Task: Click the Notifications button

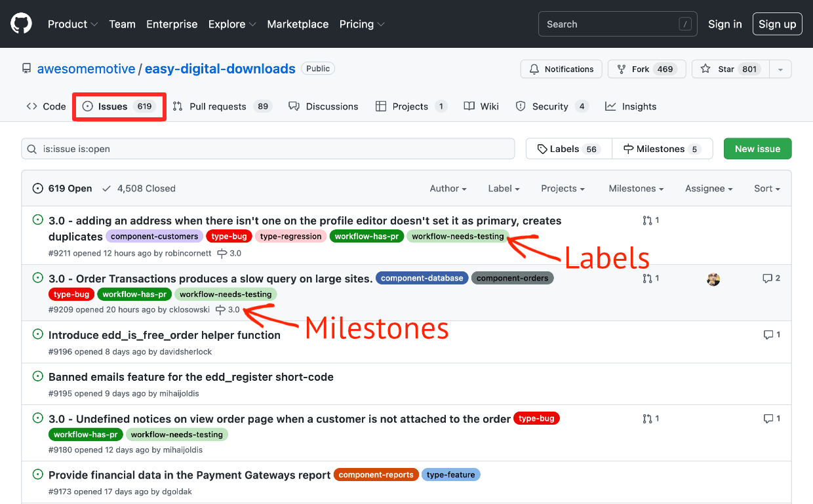Action: click(561, 69)
